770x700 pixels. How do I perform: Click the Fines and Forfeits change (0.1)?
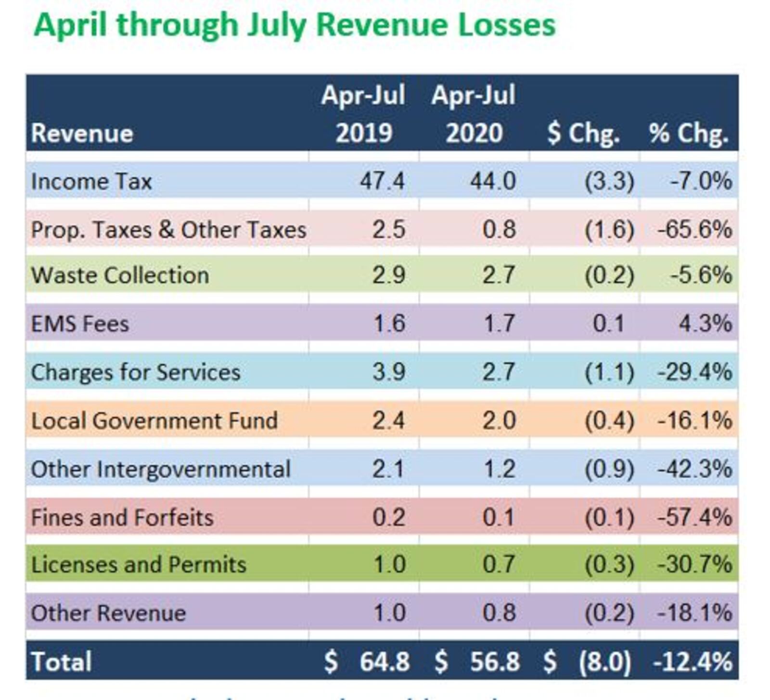(x=609, y=517)
